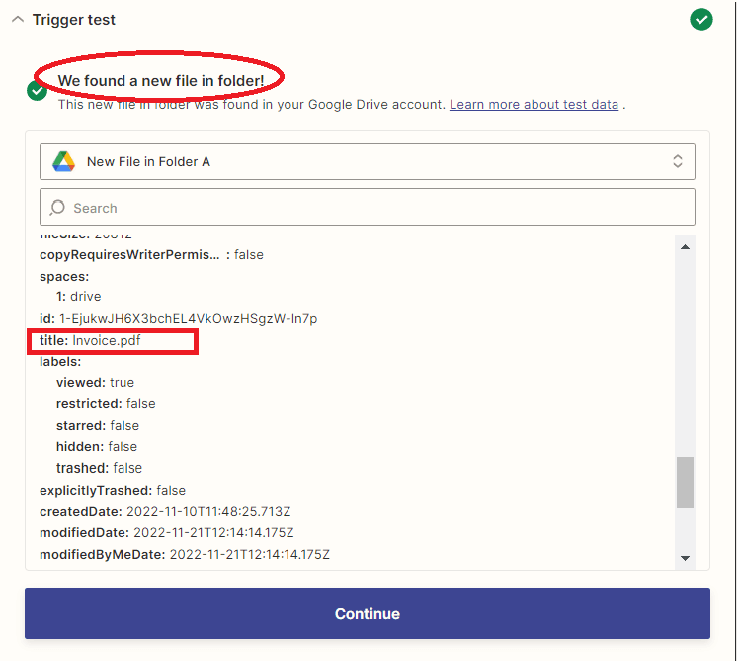The width and height of the screenshot is (737, 661).
Task: Click the Trigger test heading text
Action: pyautogui.click(x=74, y=20)
